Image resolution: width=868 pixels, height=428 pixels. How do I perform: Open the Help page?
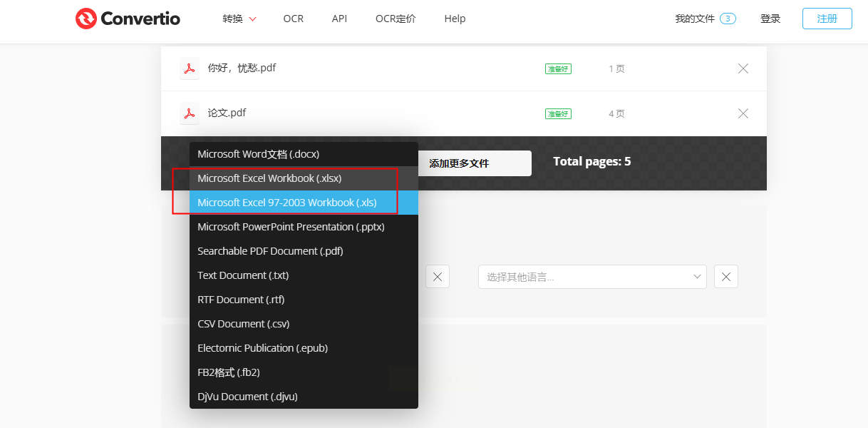(455, 19)
